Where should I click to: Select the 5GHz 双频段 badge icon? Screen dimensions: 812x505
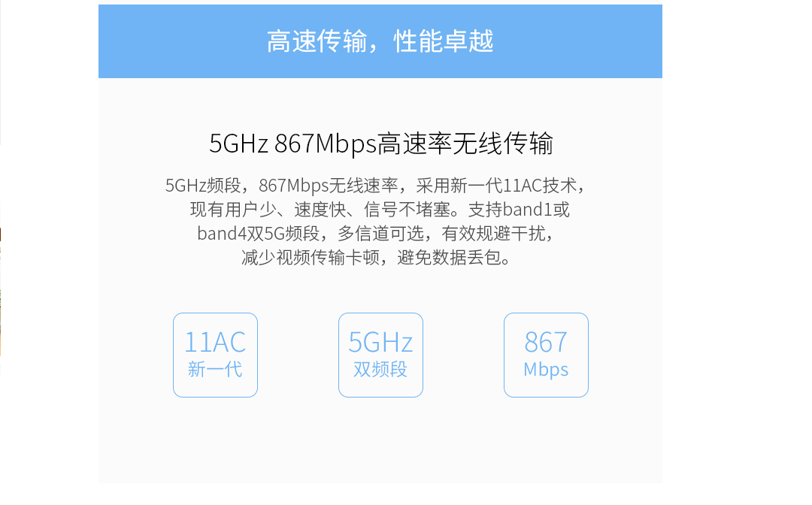tap(380, 355)
